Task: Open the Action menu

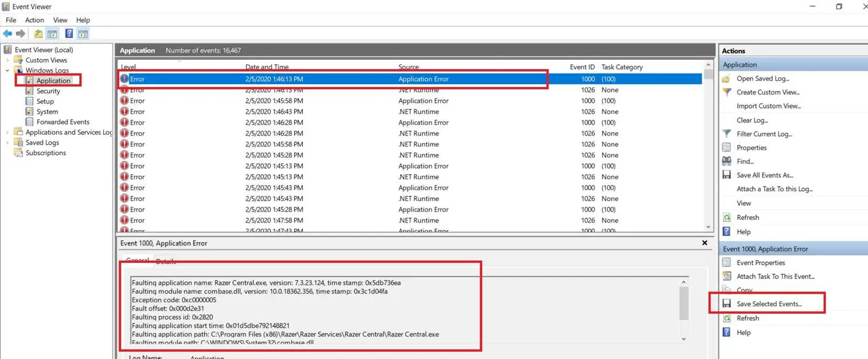Action: 34,20
